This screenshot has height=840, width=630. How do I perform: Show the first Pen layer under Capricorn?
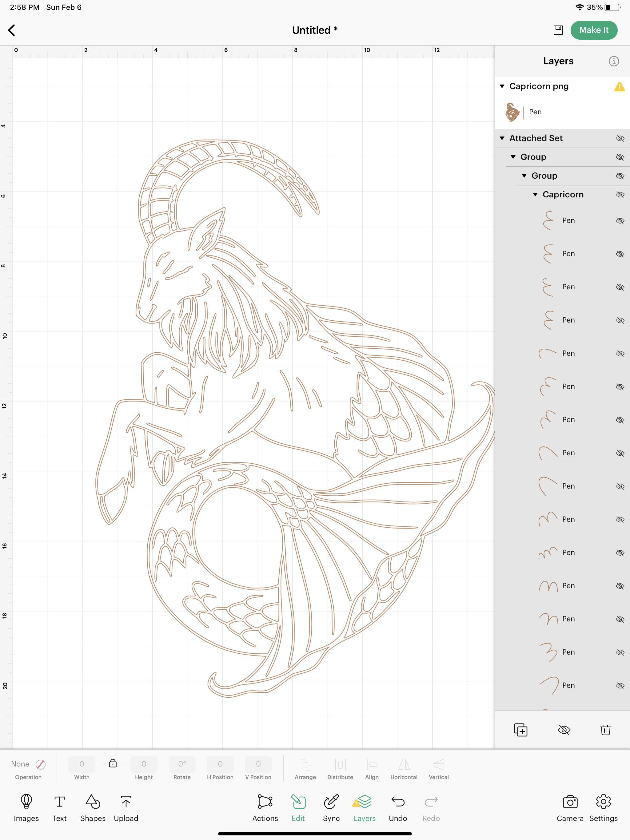coord(620,221)
